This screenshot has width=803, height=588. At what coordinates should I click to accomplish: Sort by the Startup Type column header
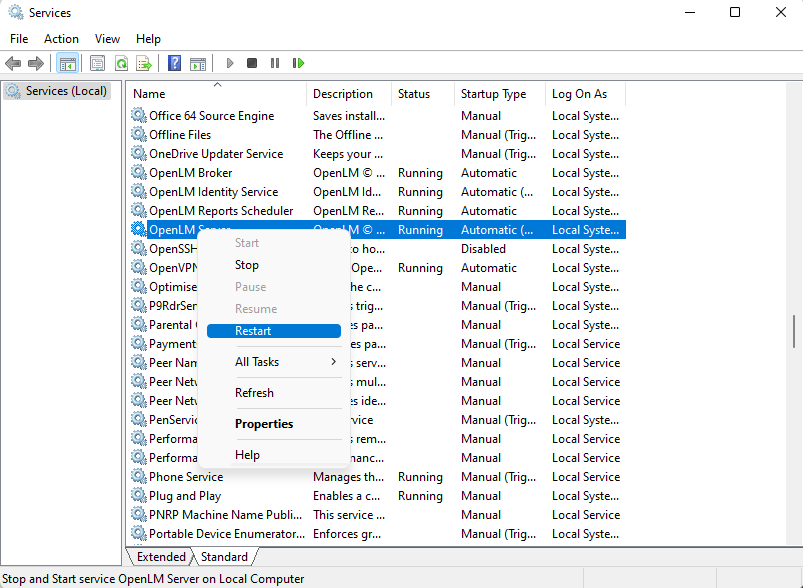[x=493, y=94]
